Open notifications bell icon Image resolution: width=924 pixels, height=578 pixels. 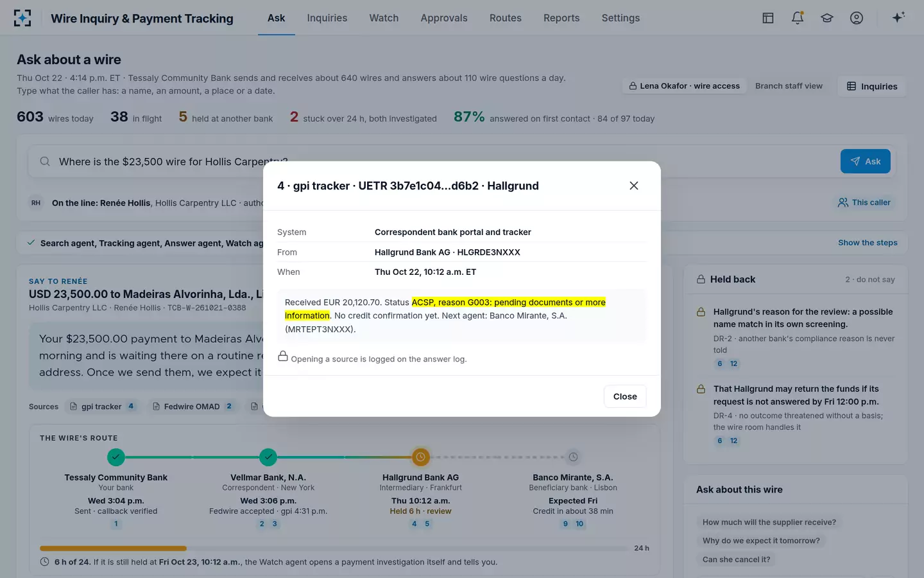pyautogui.click(x=798, y=18)
